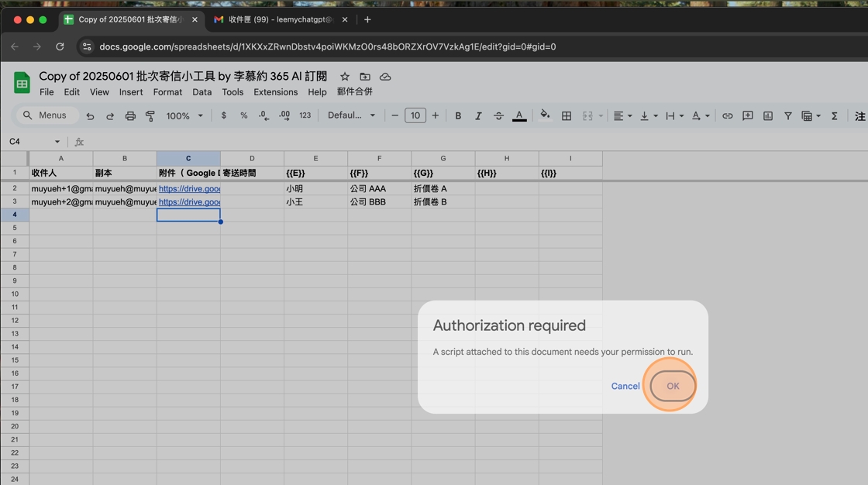Open the text color picker

(518, 115)
